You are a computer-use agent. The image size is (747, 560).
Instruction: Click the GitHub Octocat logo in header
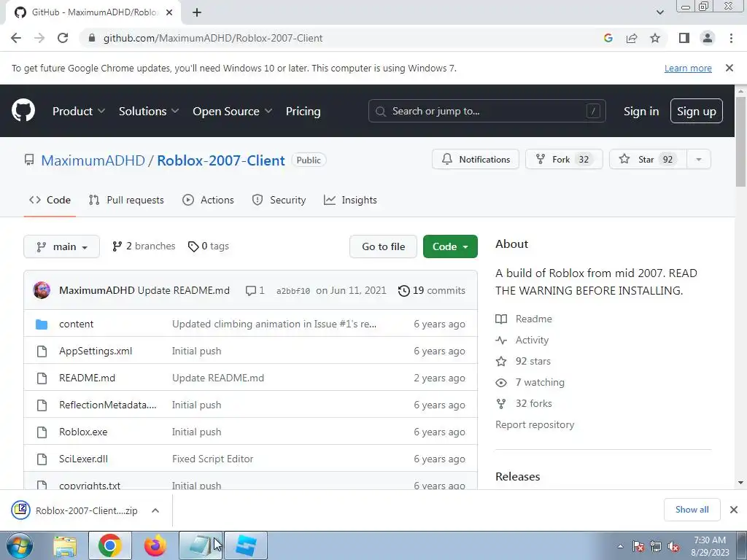[23, 111]
